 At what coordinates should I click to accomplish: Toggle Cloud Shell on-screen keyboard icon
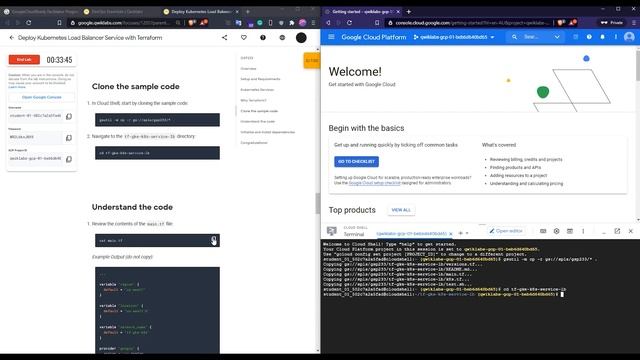pyautogui.click(x=543, y=231)
